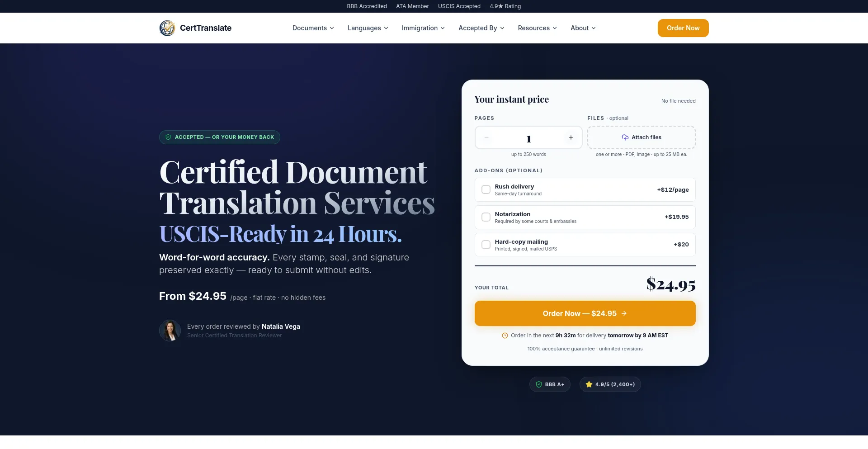The height and width of the screenshot is (449, 868).
Task: Click the 4.9/5 (2,400+) rating badge
Action: [610, 384]
